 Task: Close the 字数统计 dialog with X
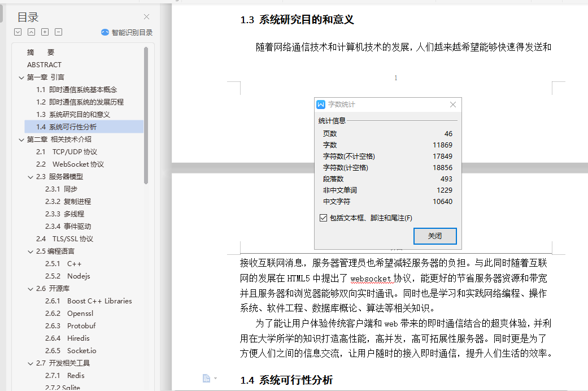(453, 105)
